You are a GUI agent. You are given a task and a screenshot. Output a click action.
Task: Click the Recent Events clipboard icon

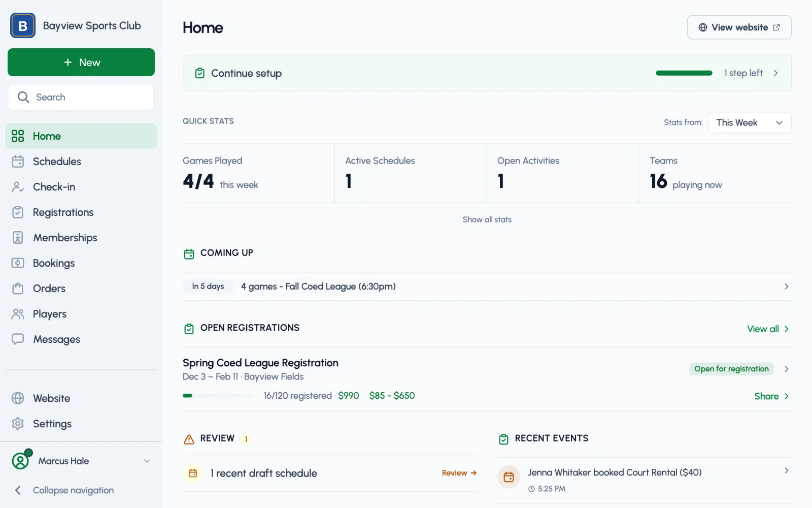[503, 439]
